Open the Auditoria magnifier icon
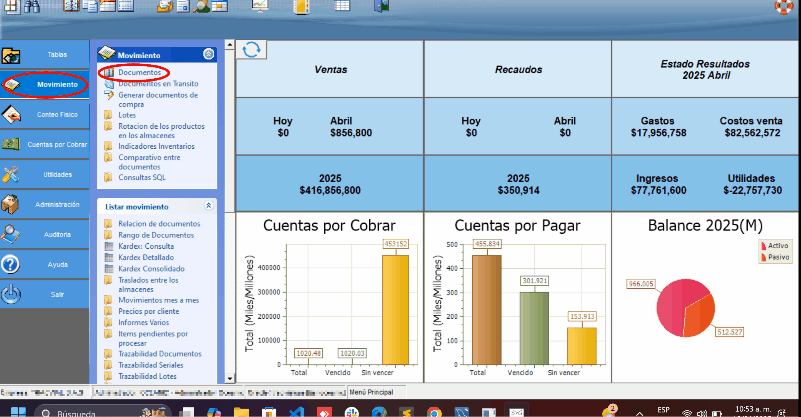The image size is (801, 417). [12, 234]
